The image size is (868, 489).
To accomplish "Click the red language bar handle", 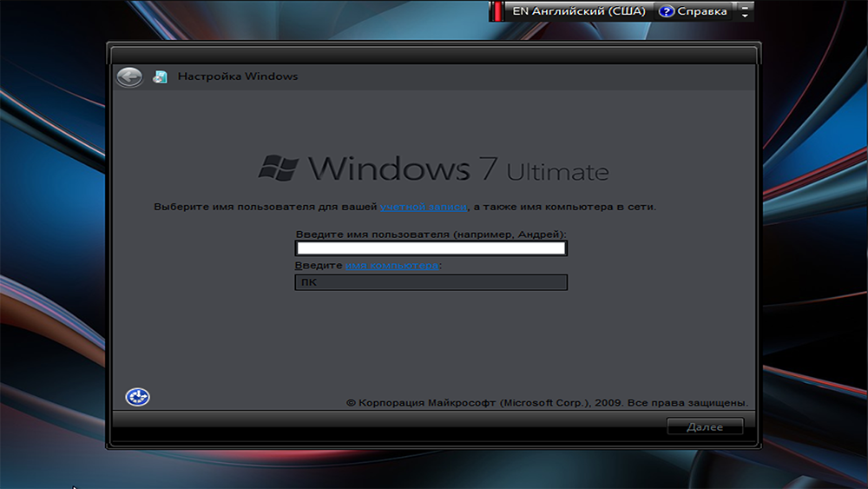I will point(497,11).
